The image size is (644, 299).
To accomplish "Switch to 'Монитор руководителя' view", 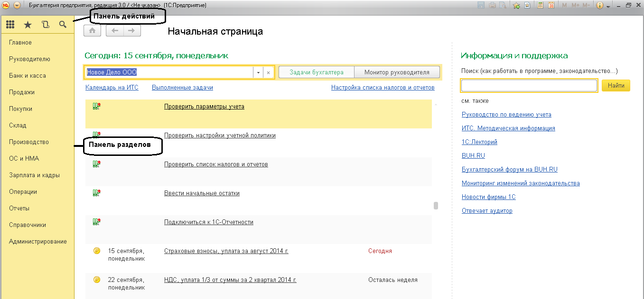I will [x=397, y=72].
